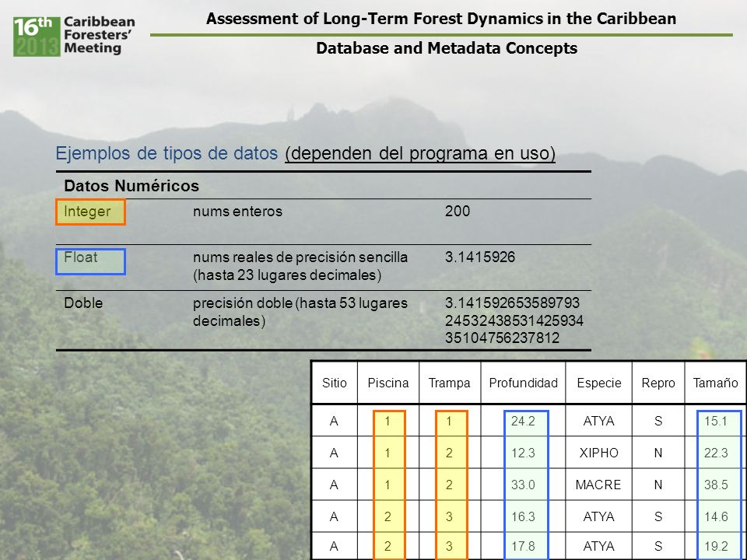Click the 'Profundidad' column header
This screenshot has height=560, width=747.
point(523,383)
